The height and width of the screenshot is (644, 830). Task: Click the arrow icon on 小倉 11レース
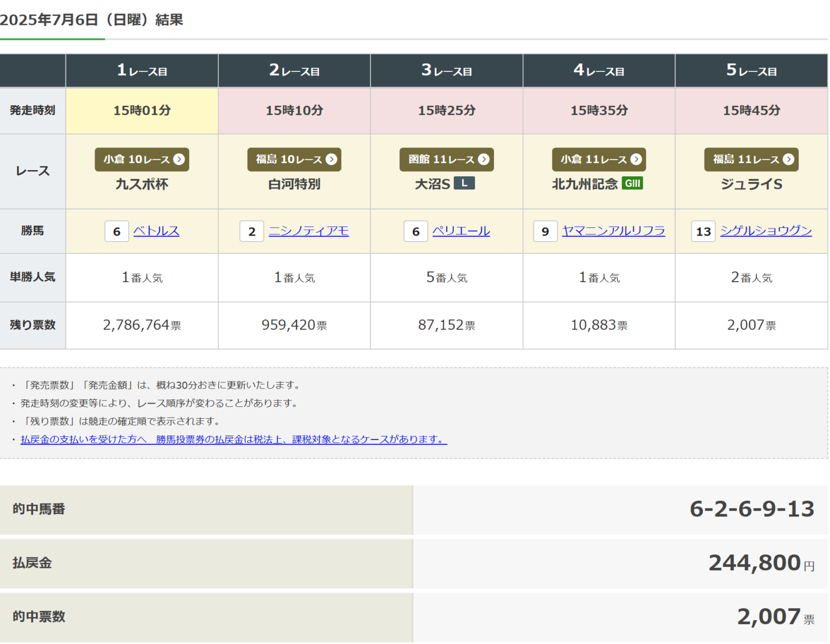tap(637, 159)
